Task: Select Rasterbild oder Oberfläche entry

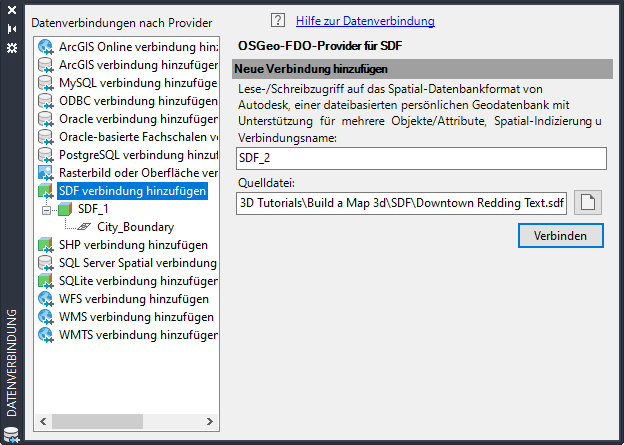Action: pos(138,173)
